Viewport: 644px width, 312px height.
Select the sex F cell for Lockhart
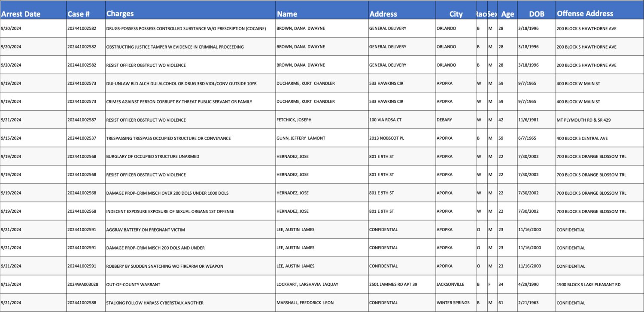click(x=492, y=284)
